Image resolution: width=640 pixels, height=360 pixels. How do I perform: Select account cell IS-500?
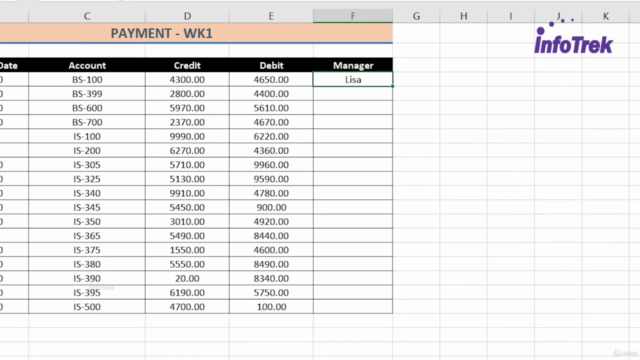point(87,307)
